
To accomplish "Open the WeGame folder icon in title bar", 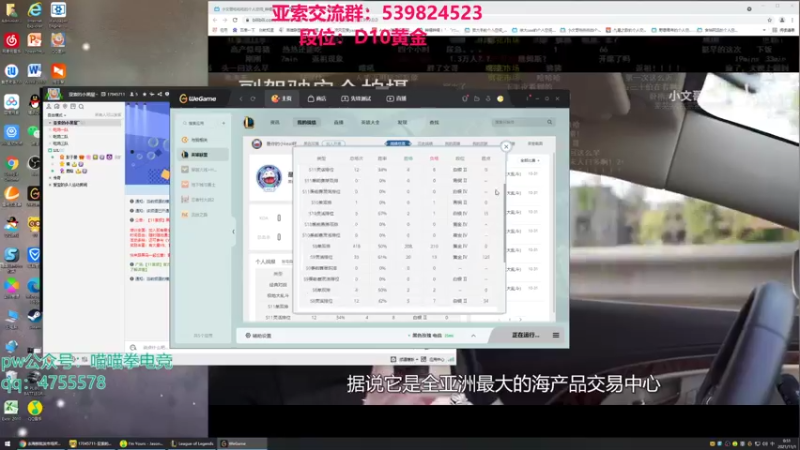I will (477, 98).
